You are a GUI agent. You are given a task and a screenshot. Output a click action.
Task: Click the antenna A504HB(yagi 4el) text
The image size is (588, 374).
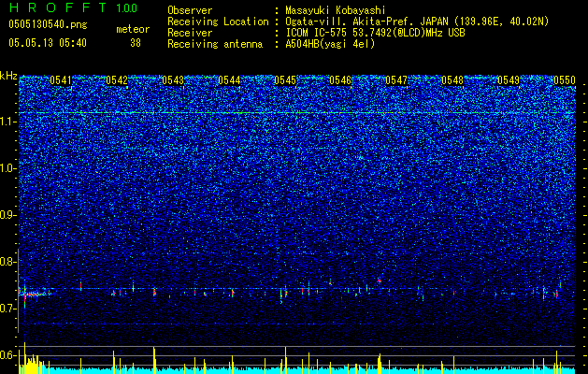[x=330, y=44]
